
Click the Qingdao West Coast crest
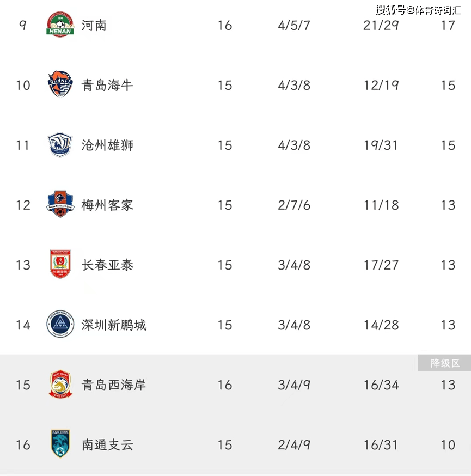(x=60, y=384)
